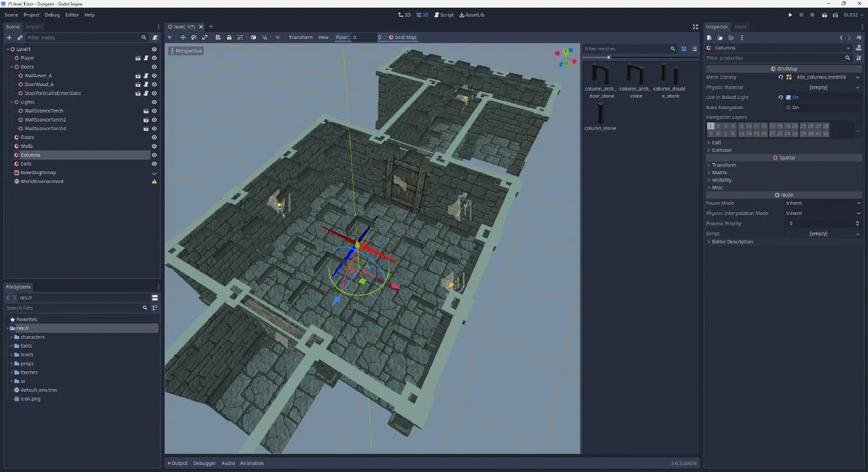Toggle distraction free mode icon
Viewport: 868px width, 472px height.
695,27
